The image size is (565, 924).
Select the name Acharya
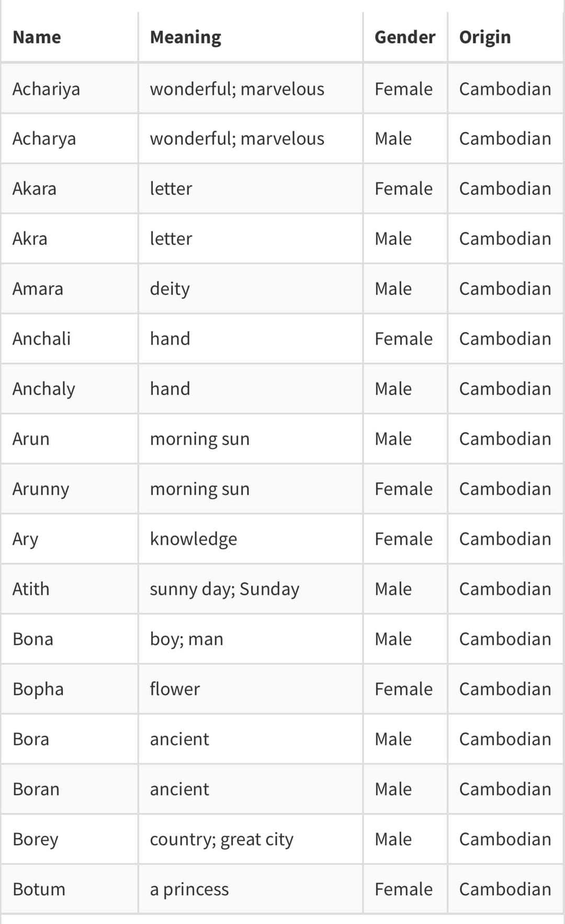[x=44, y=139]
